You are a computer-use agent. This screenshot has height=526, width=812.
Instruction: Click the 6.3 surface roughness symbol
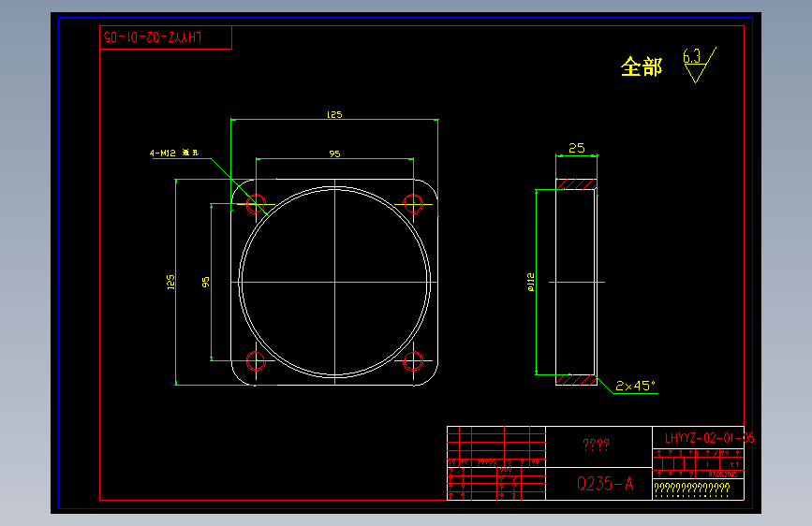click(x=699, y=65)
